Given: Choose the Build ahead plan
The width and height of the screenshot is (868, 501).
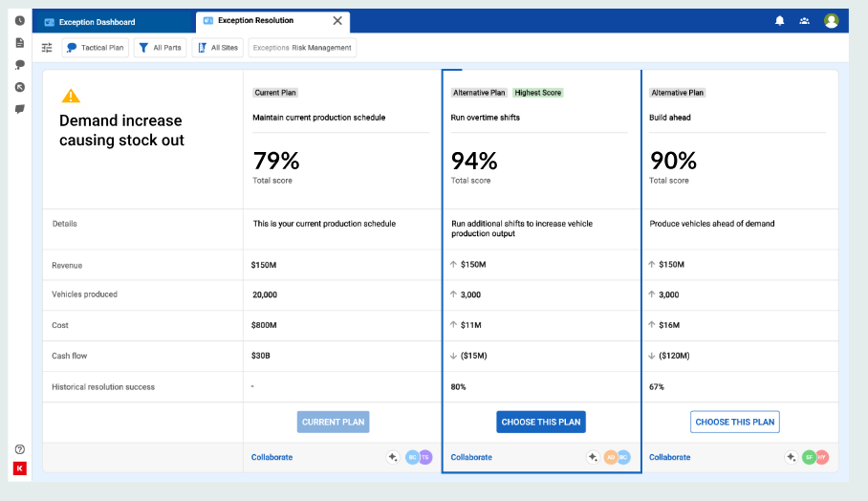Looking at the screenshot, I should point(734,422).
